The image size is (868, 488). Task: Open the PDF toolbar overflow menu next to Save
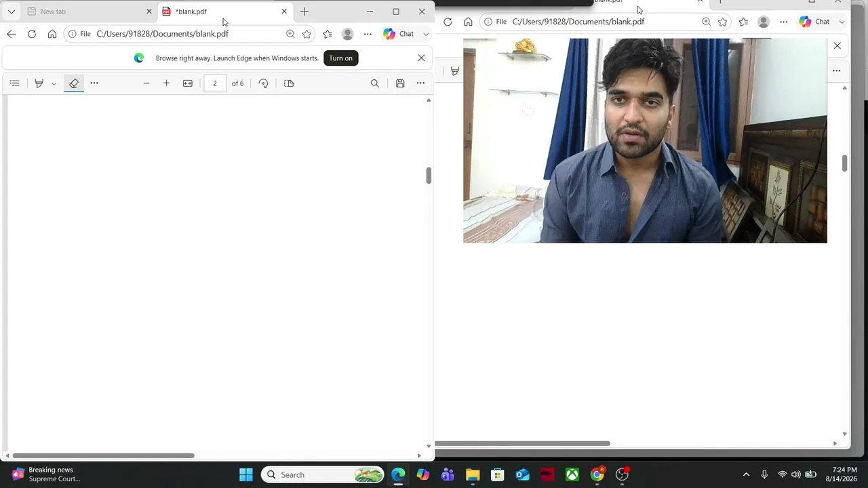(x=420, y=83)
